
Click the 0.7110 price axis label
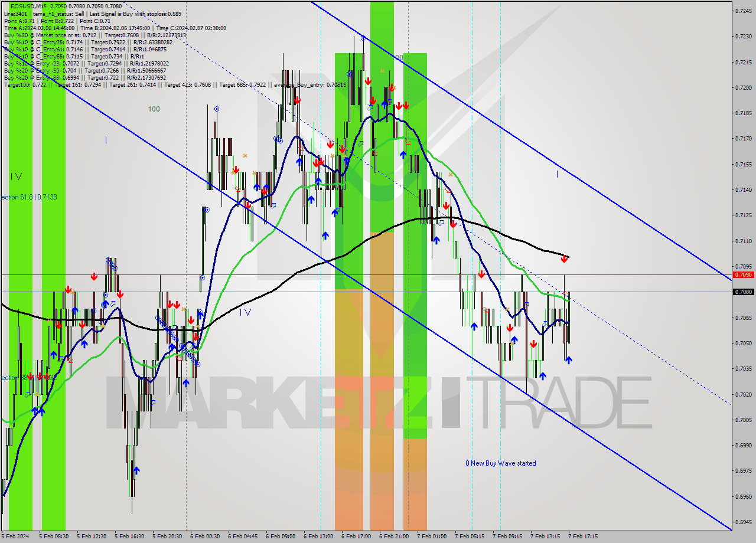(743, 241)
